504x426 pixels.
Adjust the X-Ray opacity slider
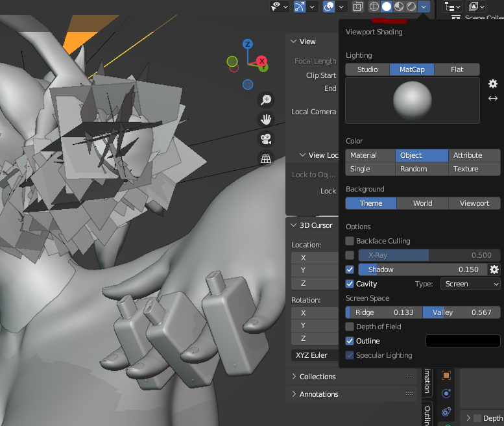click(x=429, y=255)
